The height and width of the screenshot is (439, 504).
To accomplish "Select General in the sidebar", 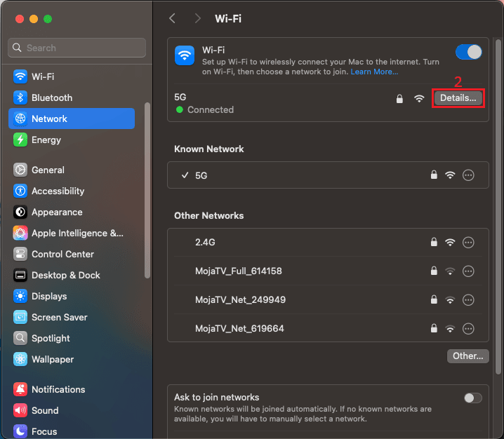I will point(48,170).
